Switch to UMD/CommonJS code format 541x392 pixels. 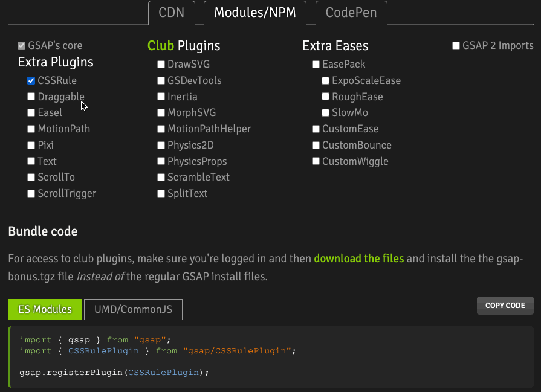coord(133,309)
